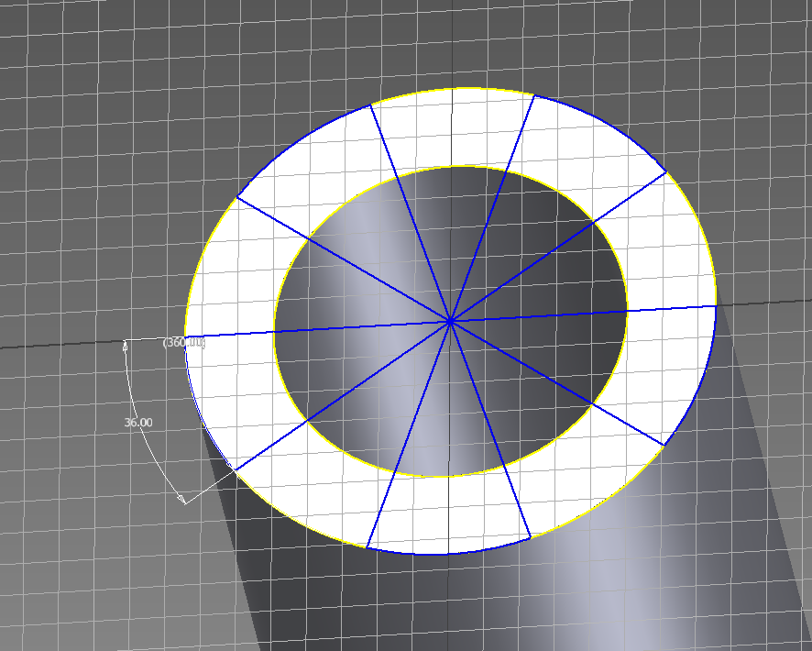Click the inner yellow circle's top edge

451,167
